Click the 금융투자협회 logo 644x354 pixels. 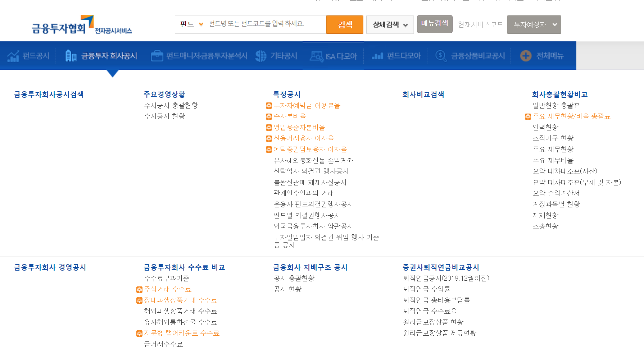82,25
